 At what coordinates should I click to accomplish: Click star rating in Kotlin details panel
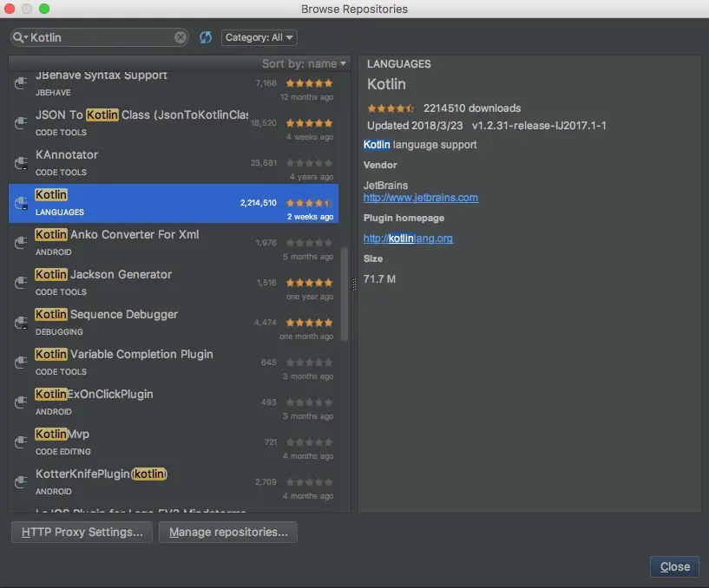pos(391,108)
